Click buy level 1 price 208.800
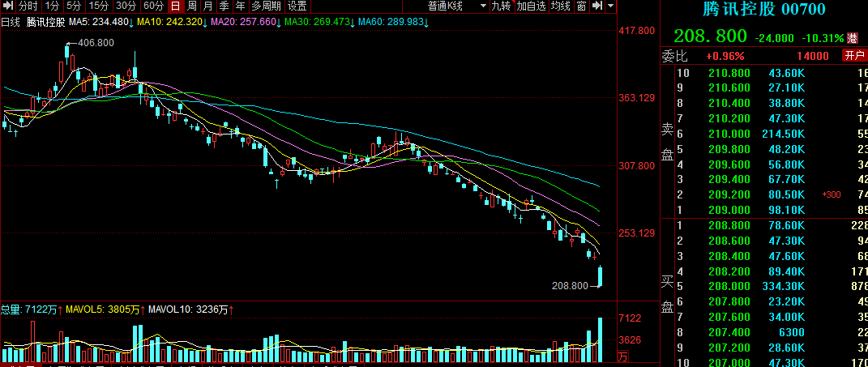 point(729,225)
